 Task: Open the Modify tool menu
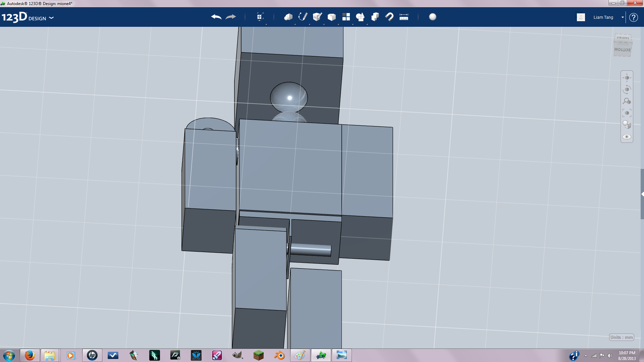coord(331,17)
